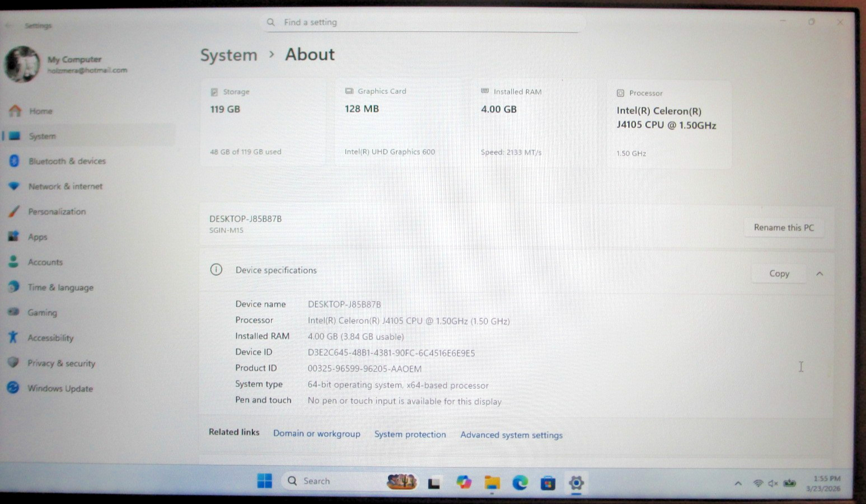Select the System sidebar icon
The height and width of the screenshot is (504, 866).
tap(15, 136)
